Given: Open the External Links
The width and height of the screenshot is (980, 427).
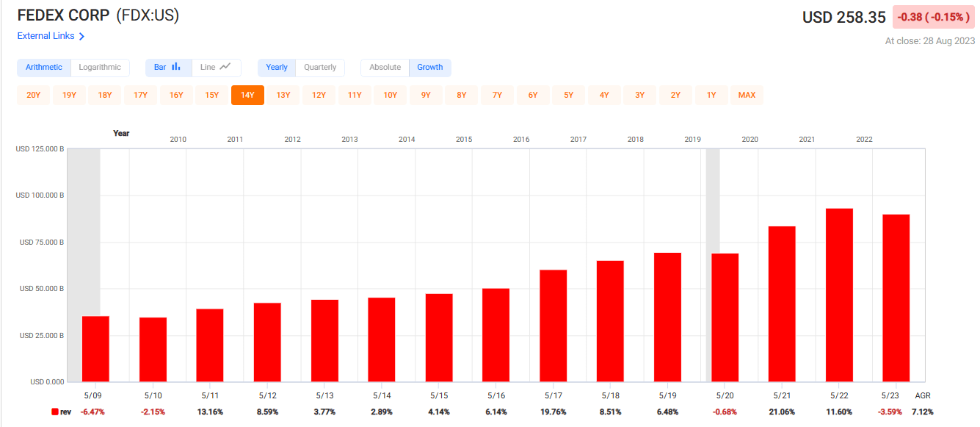Looking at the screenshot, I should tap(46, 35).
